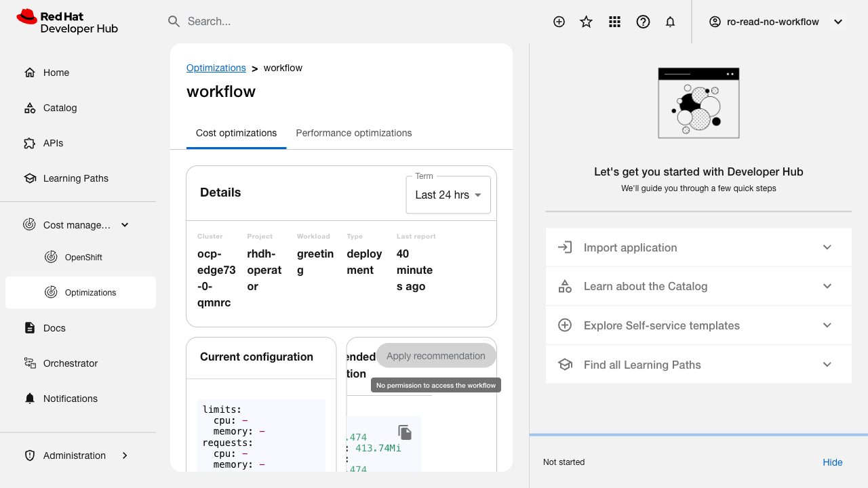Viewport: 868px width, 488px height.
Task: Click last report 40 minutes ago
Action: coord(415,270)
